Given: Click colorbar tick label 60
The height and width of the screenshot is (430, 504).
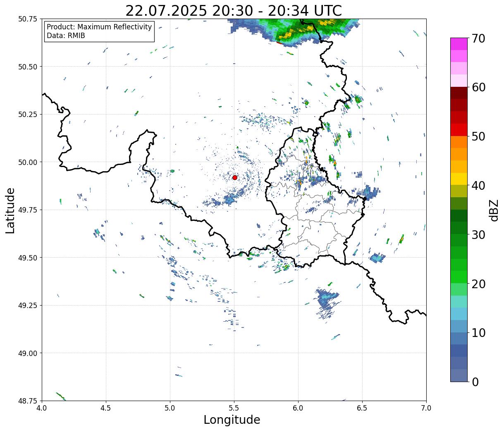Looking at the screenshot, I should coord(478,87).
